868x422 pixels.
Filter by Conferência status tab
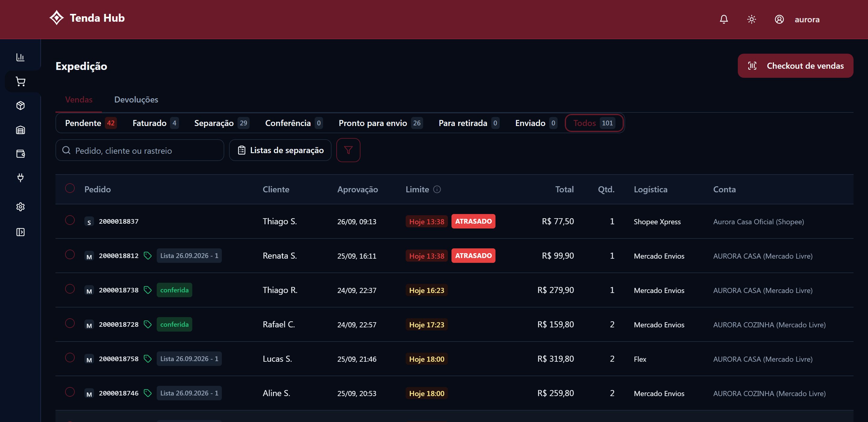tap(294, 123)
